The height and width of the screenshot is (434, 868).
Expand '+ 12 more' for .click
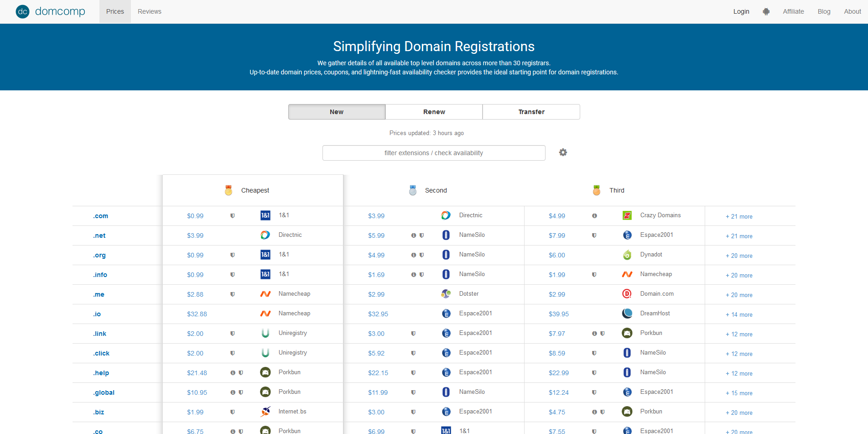[x=739, y=354]
